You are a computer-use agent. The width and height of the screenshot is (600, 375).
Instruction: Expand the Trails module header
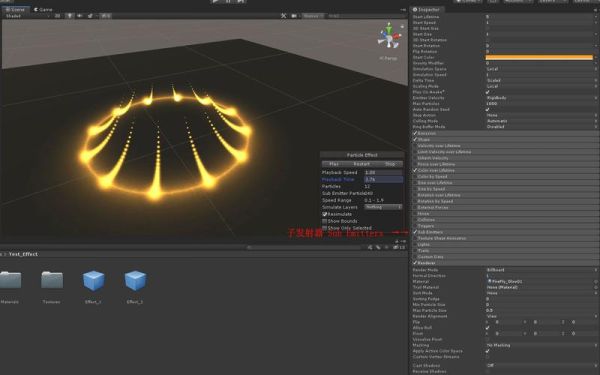(505, 251)
